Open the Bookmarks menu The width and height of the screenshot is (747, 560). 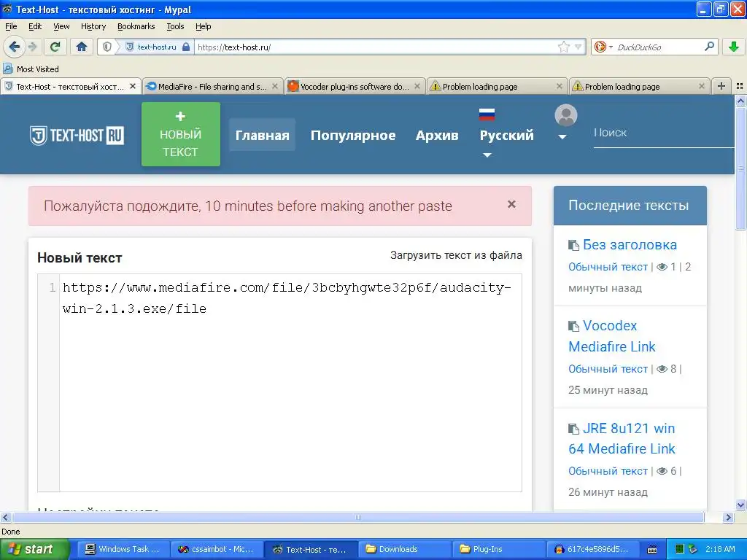point(136,26)
